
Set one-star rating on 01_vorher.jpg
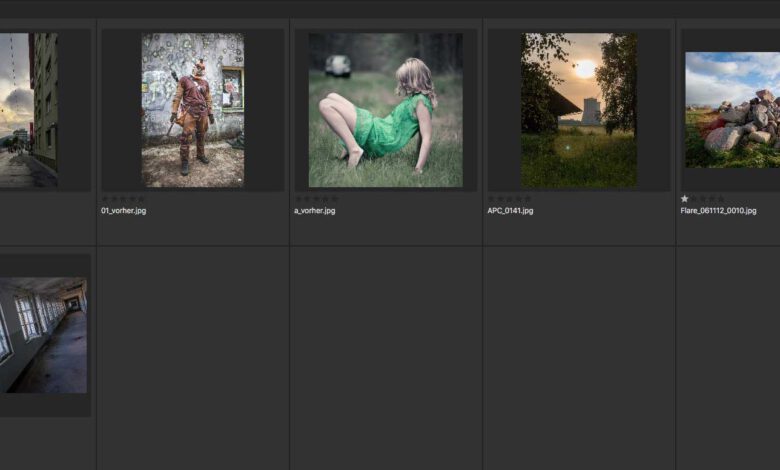pyautogui.click(x=105, y=199)
